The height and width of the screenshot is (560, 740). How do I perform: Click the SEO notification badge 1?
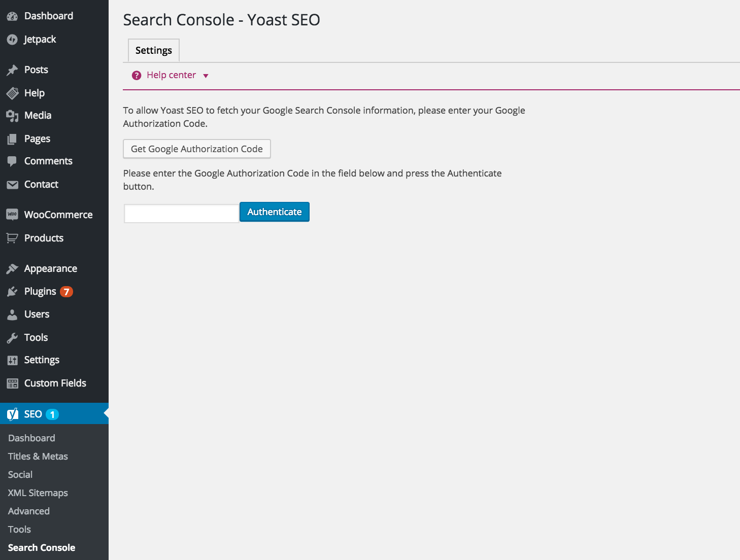[x=52, y=414]
